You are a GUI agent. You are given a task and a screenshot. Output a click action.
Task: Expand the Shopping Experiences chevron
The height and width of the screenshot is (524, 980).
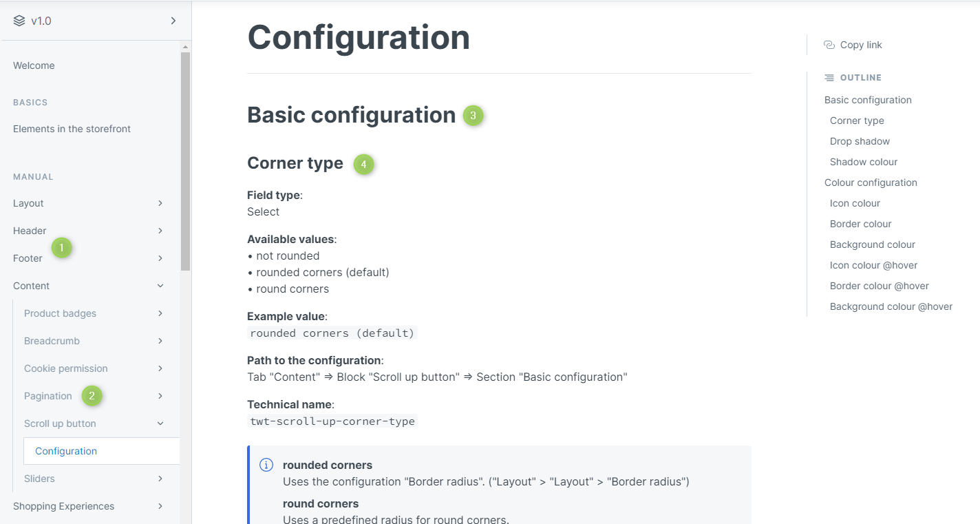pos(160,506)
